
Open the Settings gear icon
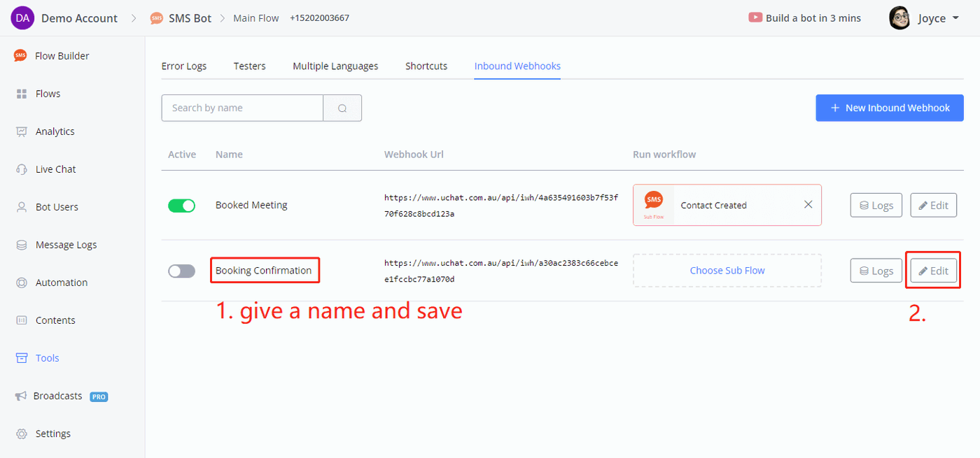point(21,434)
